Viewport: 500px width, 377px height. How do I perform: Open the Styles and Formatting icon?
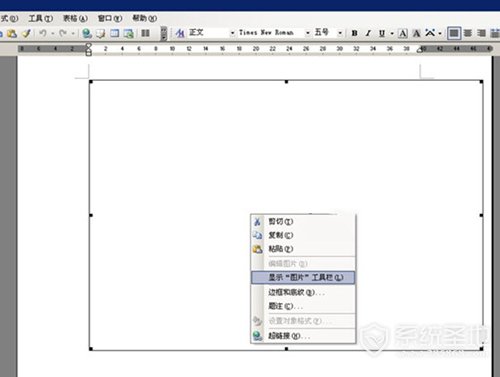(180, 33)
